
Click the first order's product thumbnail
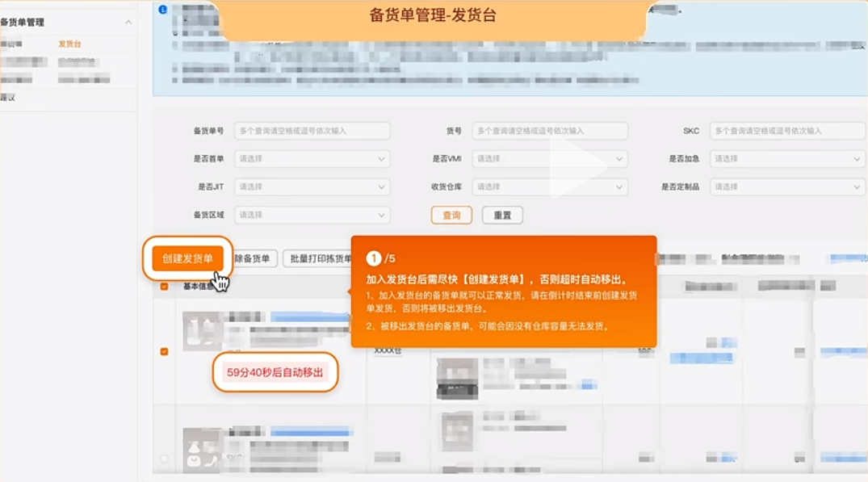tap(203, 331)
